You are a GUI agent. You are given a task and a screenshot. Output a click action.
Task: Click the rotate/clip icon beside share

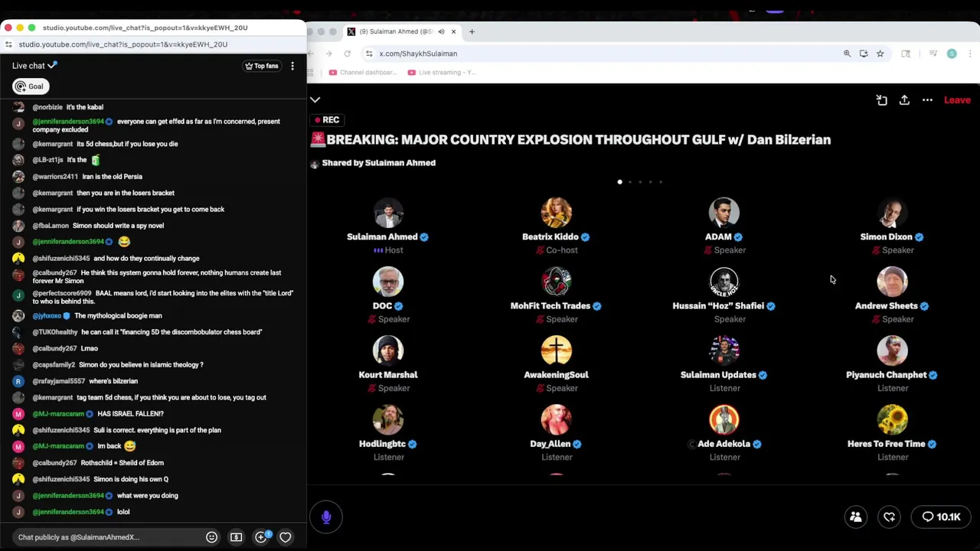point(882,100)
